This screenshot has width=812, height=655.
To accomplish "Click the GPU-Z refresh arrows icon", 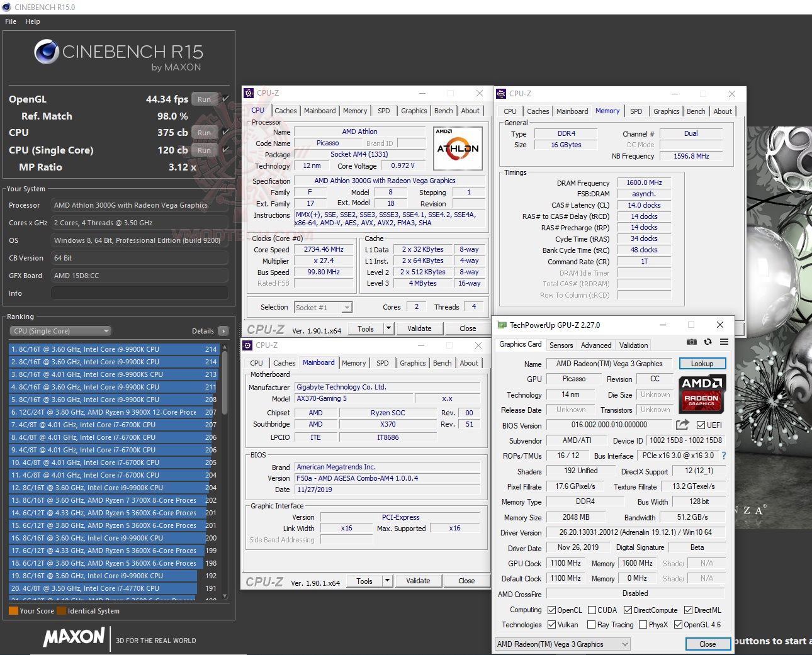I will pos(708,342).
